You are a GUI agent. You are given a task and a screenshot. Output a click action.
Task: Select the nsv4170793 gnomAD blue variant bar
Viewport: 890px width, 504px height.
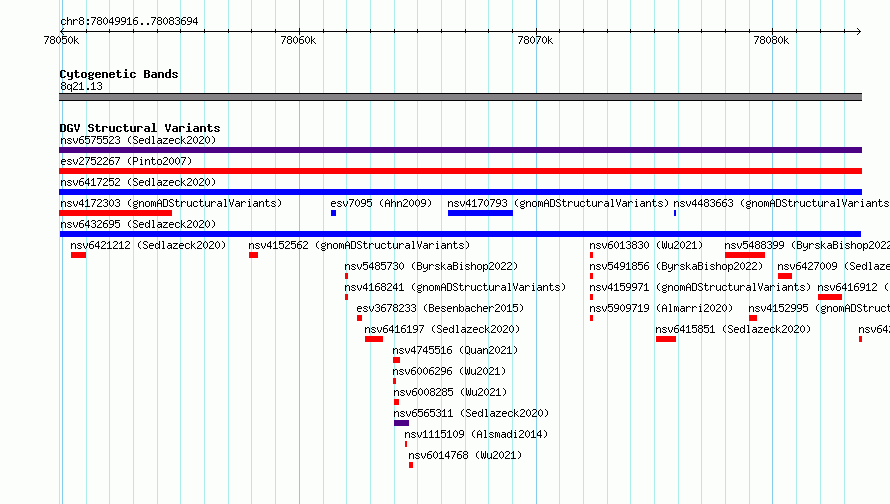[480, 213]
